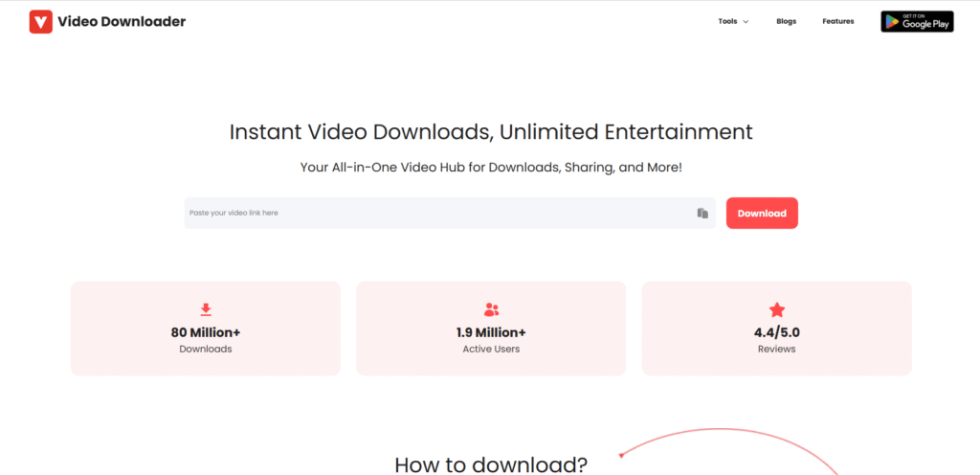The width and height of the screenshot is (980, 475).
Task: Click the red V logo icon
Action: (x=41, y=21)
